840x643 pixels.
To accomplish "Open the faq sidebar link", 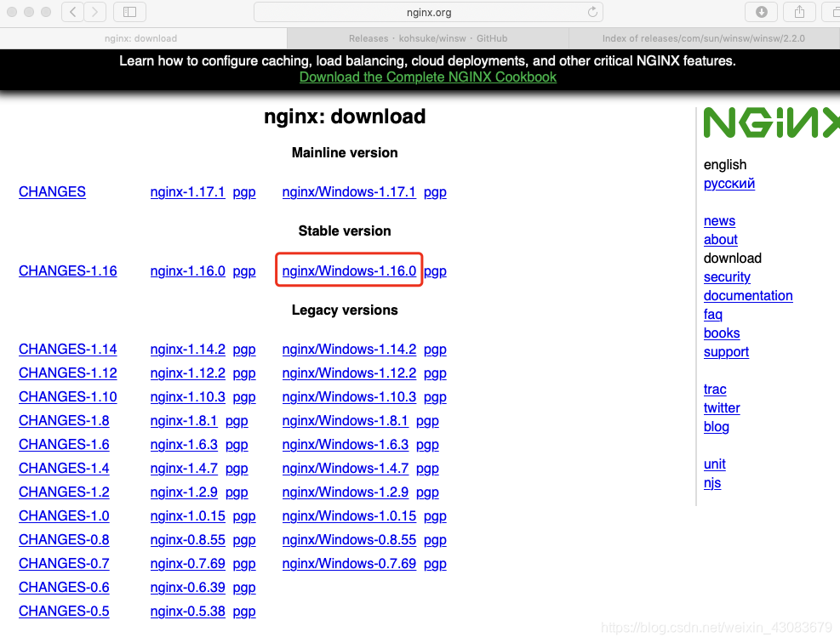I will tap(713, 315).
